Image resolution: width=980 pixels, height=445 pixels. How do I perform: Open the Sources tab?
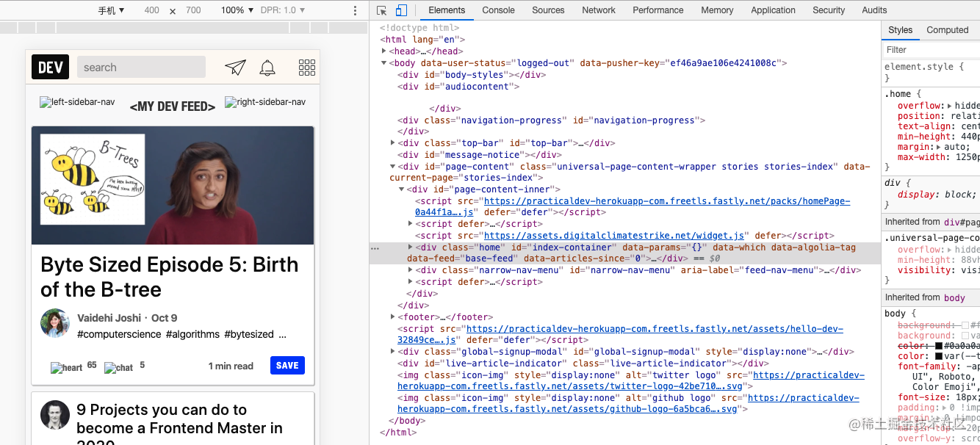coord(548,10)
